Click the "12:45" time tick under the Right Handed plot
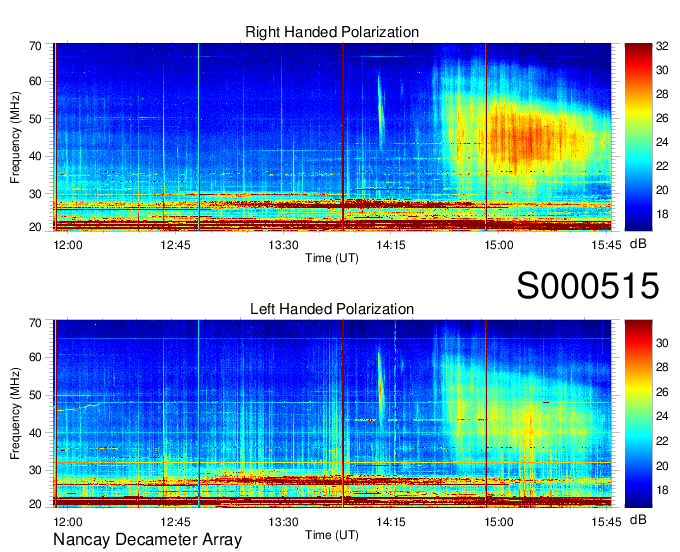The width and height of the screenshot is (680, 552). [175, 245]
